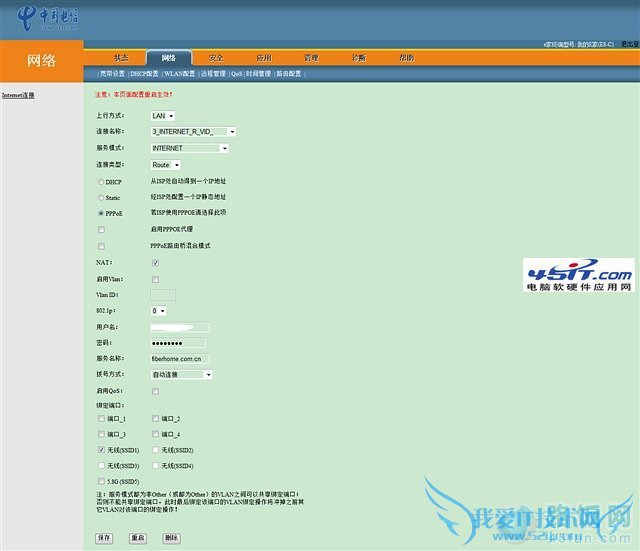Viewport: 640px width, 551px height.
Task: Click the 删除 (Delete) button
Action: [x=171, y=538]
